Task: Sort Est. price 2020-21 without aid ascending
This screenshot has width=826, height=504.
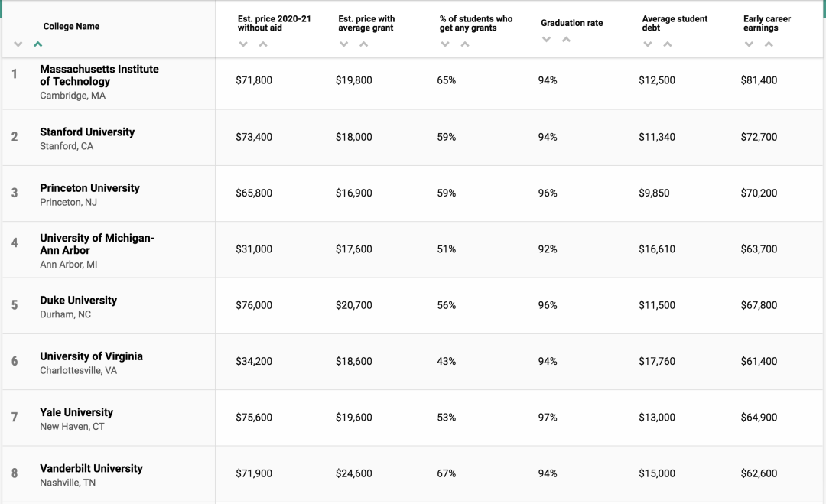Action: (263, 44)
